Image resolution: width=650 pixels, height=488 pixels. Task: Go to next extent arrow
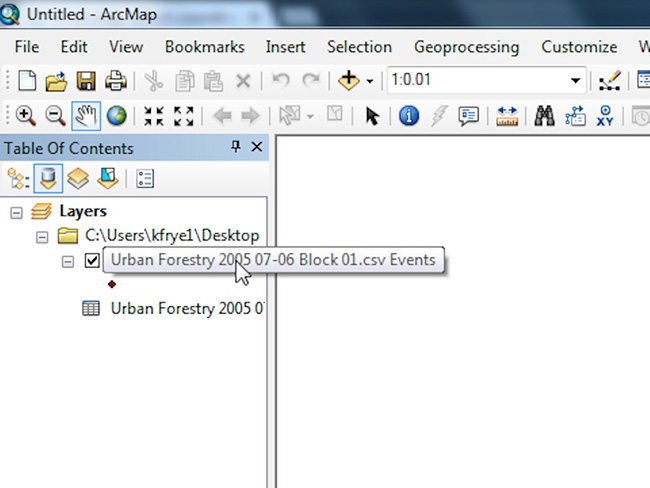pos(250,116)
